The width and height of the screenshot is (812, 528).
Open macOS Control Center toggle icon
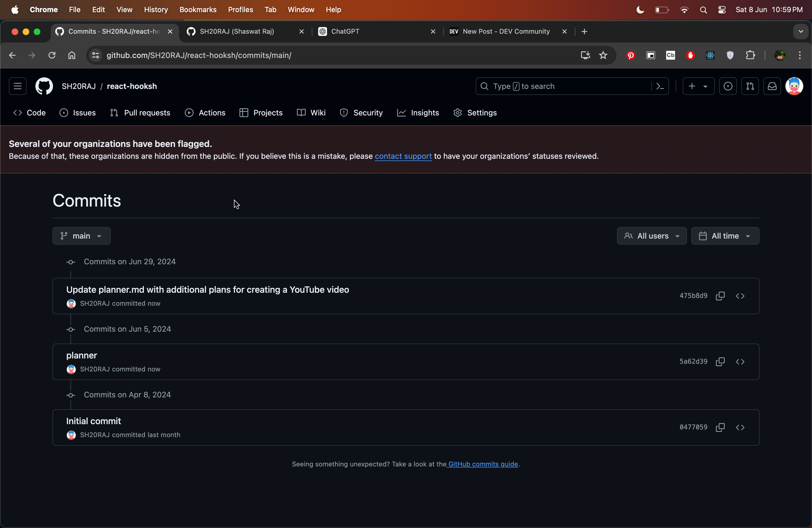point(722,10)
